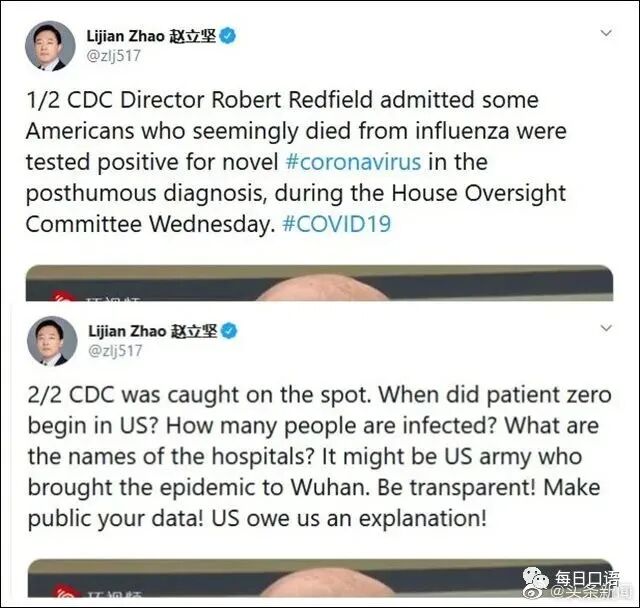Image resolution: width=640 pixels, height=608 pixels.
Task: Click the 1/2 CDC Director tweet text
Action: (x=296, y=162)
